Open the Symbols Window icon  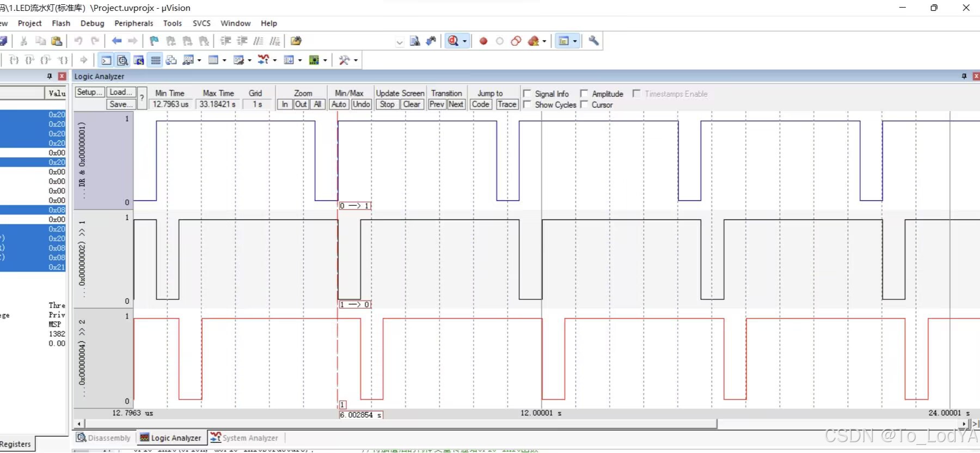pos(139,60)
